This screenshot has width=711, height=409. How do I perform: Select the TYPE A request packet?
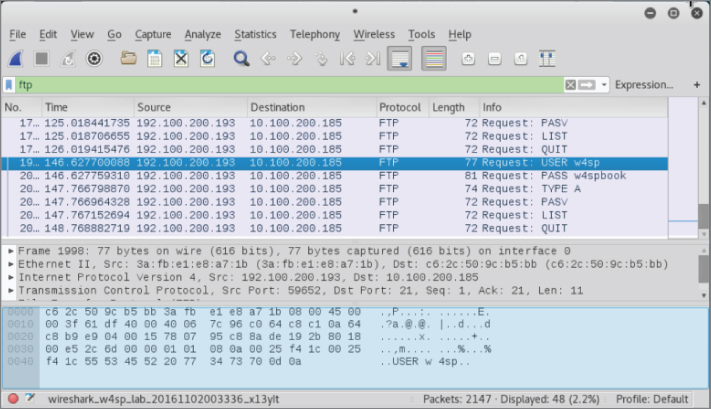pyautogui.click(x=335, y=189)
